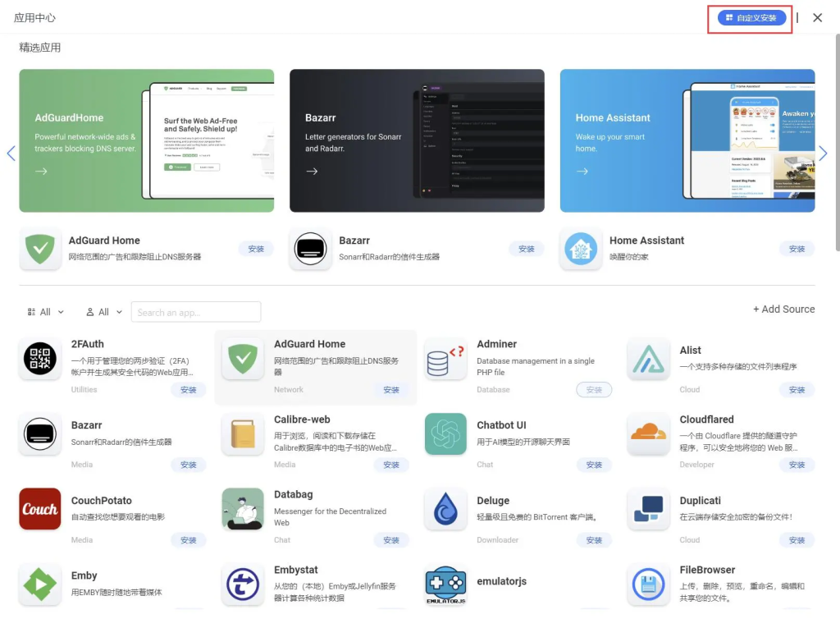840x628 pixels.
Task: Click the emulatorjs app title
Action: pyautogui.click(x=501, y=581)
